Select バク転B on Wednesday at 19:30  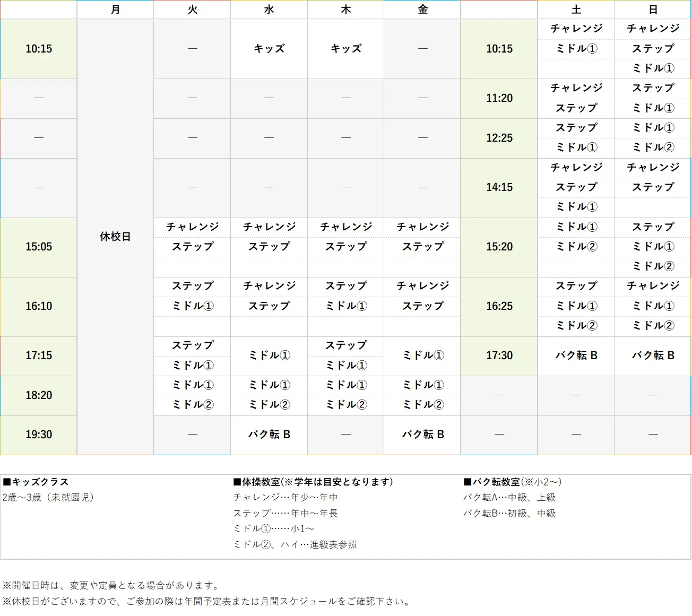pos(269,435)
